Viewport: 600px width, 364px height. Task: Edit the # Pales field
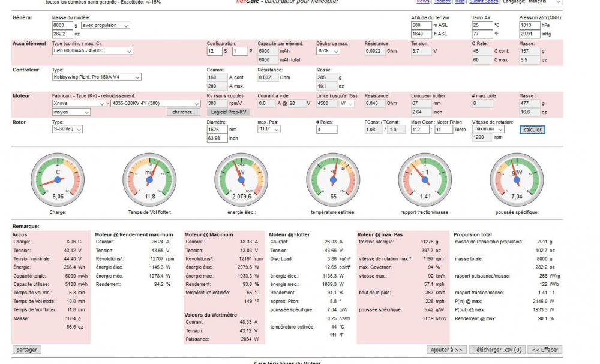coord(327,130)
